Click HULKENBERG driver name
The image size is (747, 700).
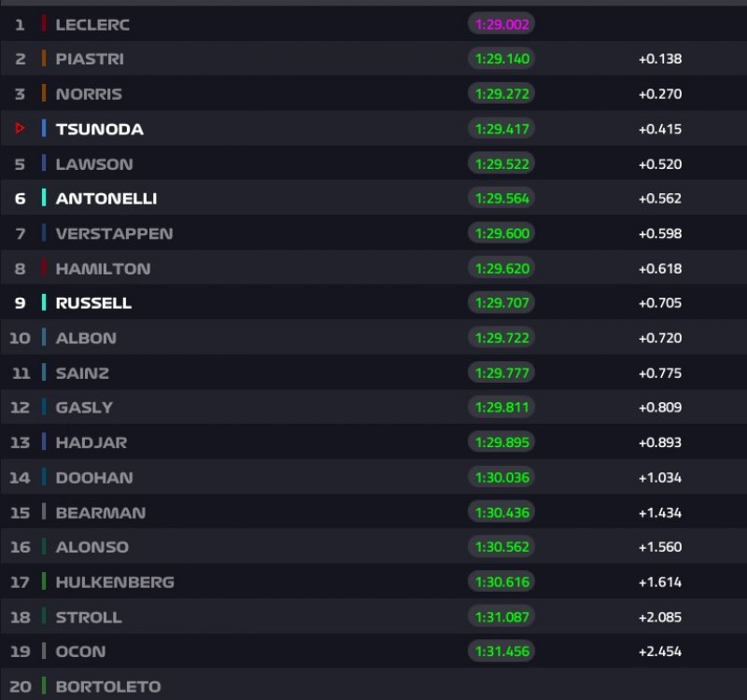pyautogui.click(x=115, y=582)
